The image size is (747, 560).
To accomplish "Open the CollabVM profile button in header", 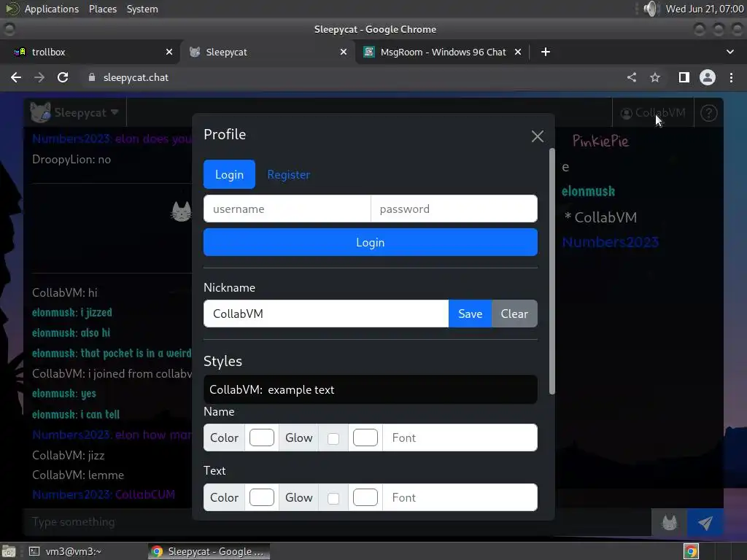I will pyautogui.click(x=653, y=113).
